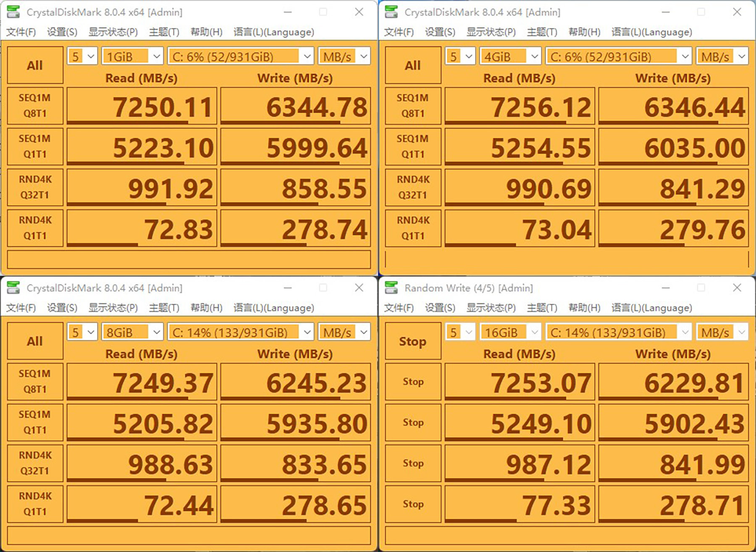Click the 278.65 random write value
The image size is (756, 552).
[296, 504]
